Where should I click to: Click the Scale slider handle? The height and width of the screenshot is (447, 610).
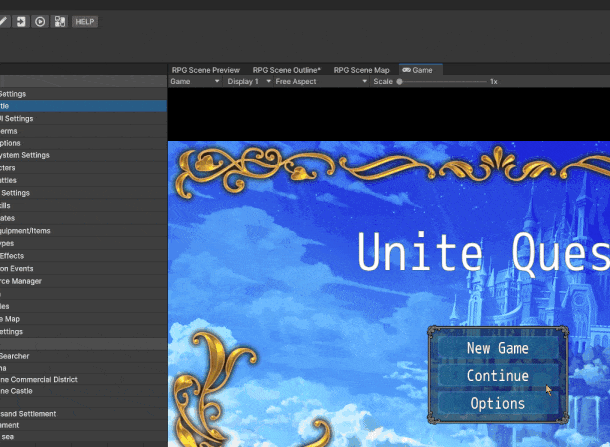click(400, 81)
